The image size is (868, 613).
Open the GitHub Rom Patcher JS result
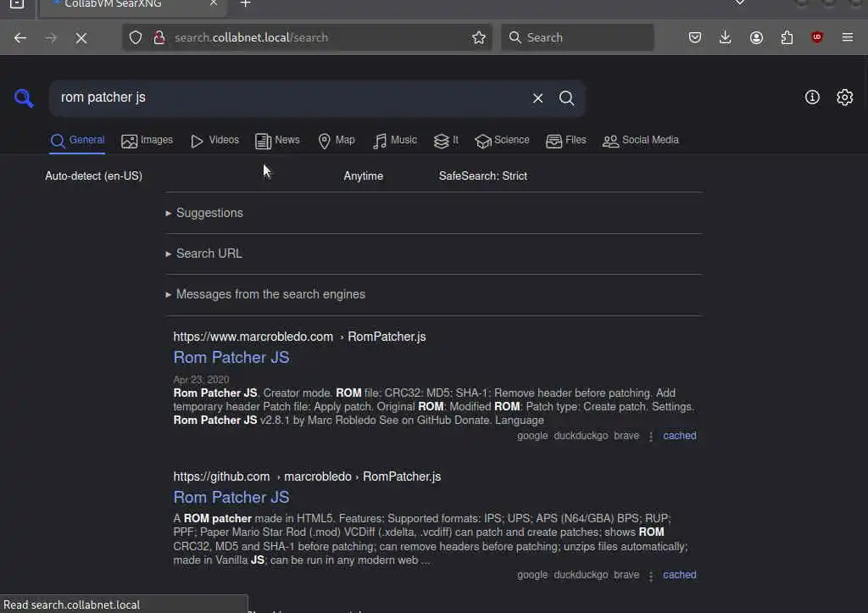(x=231, y=498)
